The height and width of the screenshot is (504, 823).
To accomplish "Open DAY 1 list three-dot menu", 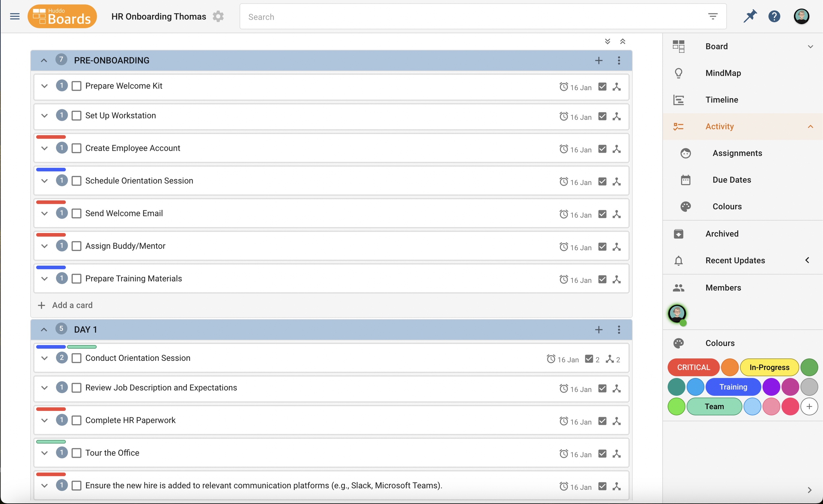I will click(x=619, y=330).
